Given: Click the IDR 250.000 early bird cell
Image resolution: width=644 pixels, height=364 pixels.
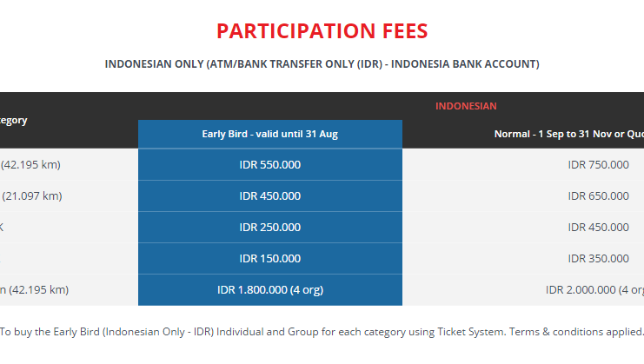Looking at the screenshot, I should pyautogui.click(x=269, y=227).
